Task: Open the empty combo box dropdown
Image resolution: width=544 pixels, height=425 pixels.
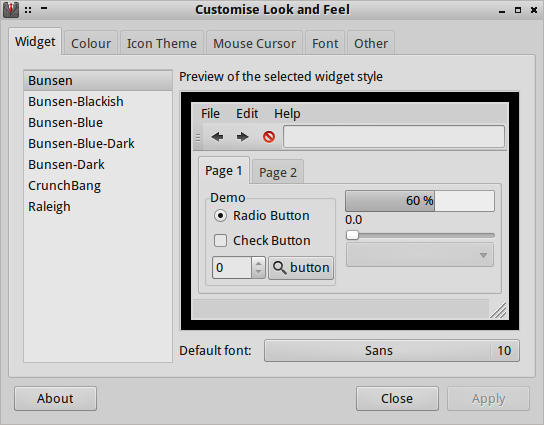Action: (420, 255)
